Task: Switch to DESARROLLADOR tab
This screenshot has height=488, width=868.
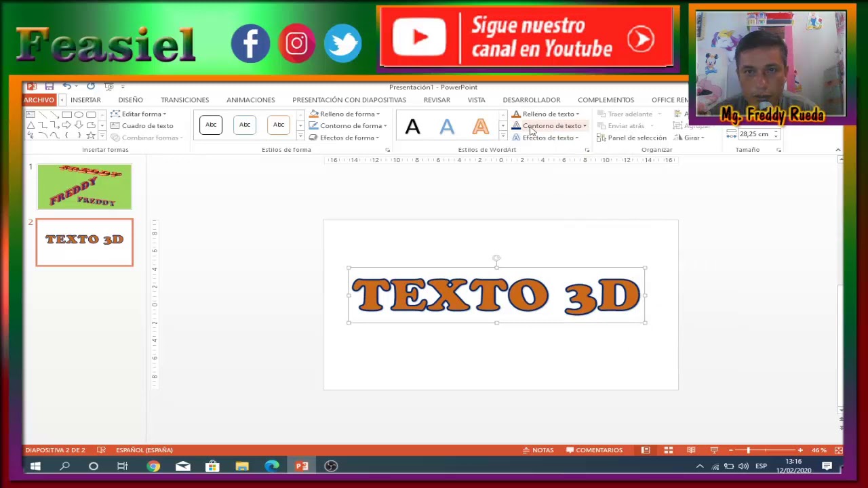Action: [x=532, y=100]
